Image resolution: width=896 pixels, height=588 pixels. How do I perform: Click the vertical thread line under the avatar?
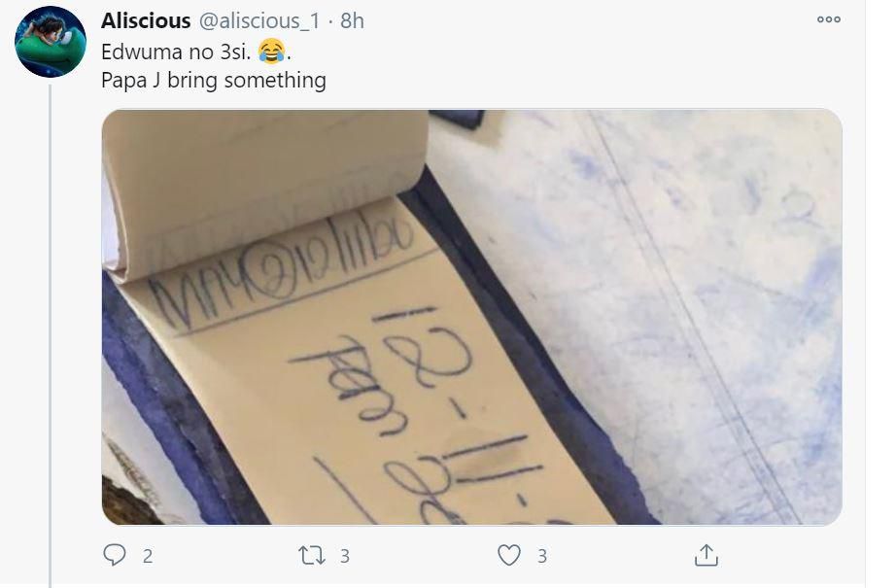tap(51, 336)
